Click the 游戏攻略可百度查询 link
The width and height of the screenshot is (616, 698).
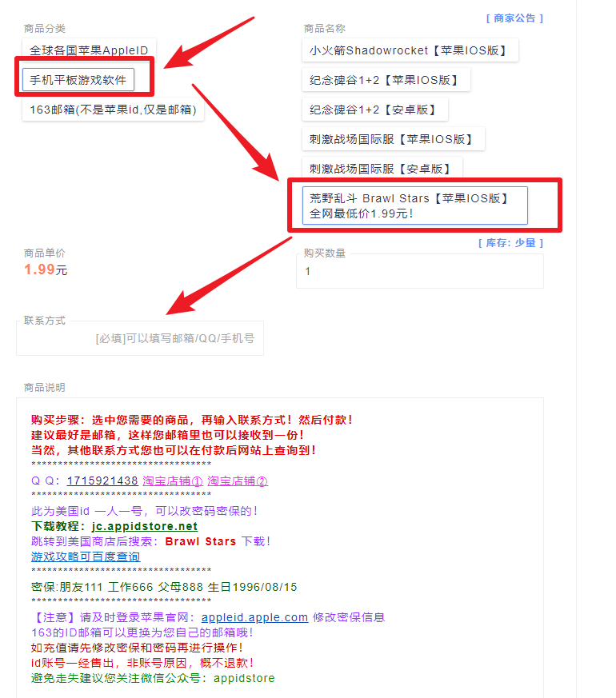[x=86, y=556]
